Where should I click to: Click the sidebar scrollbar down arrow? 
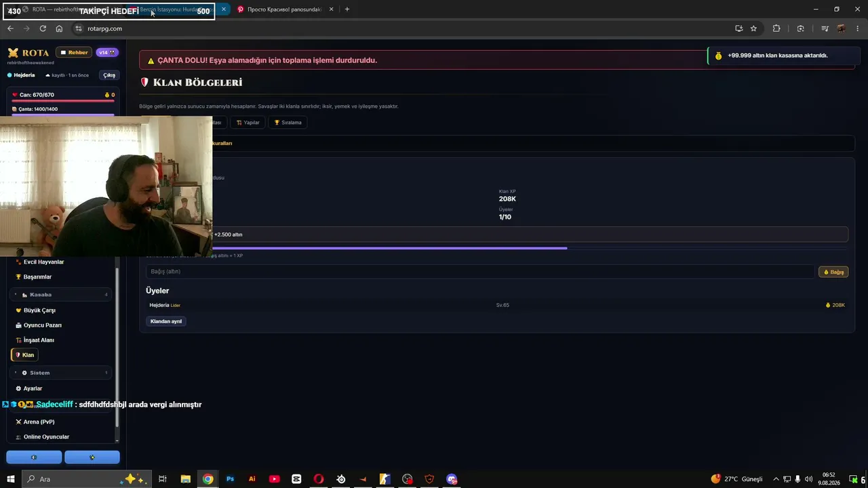[117, 442]
